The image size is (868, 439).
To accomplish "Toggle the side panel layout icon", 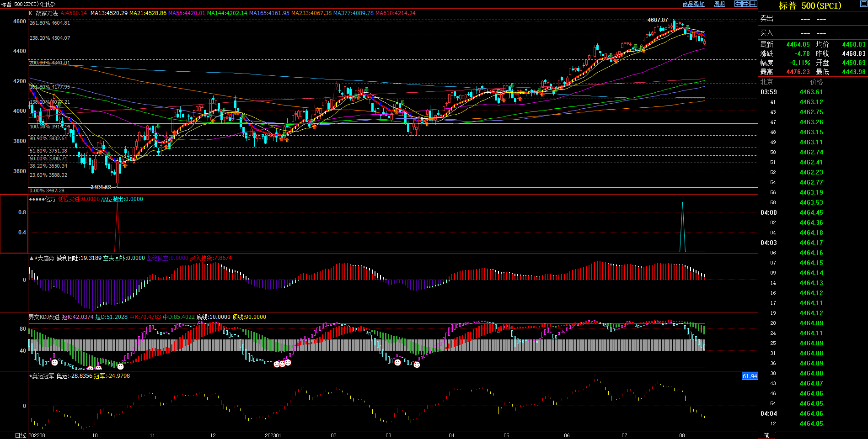I will point(754,4).
